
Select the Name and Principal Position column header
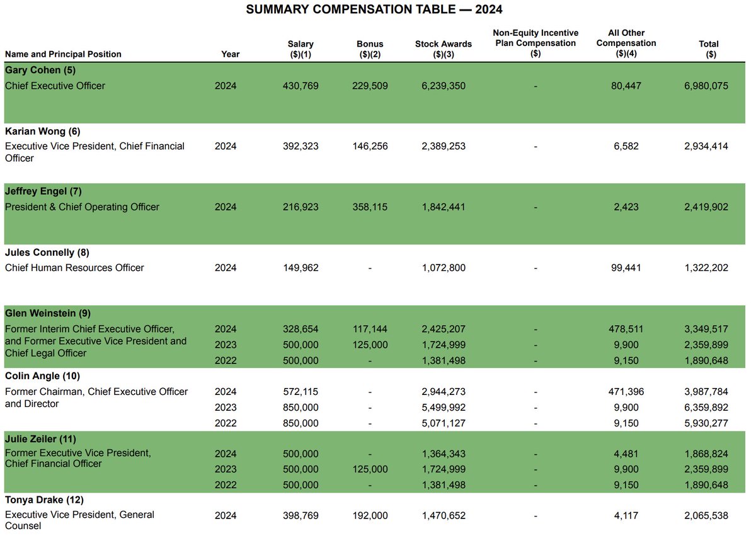63,54
